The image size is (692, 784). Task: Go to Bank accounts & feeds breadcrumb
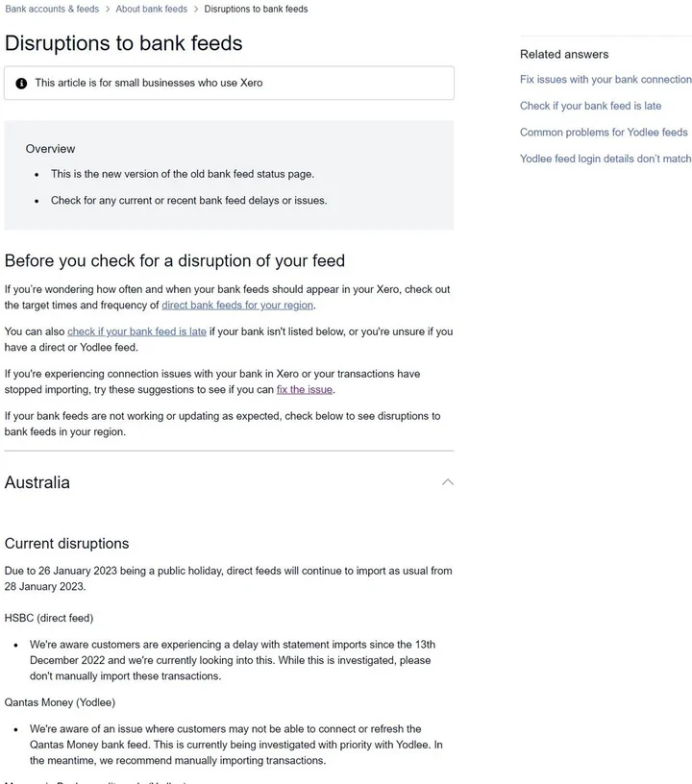pyautogui.click(x=52, y=10)
